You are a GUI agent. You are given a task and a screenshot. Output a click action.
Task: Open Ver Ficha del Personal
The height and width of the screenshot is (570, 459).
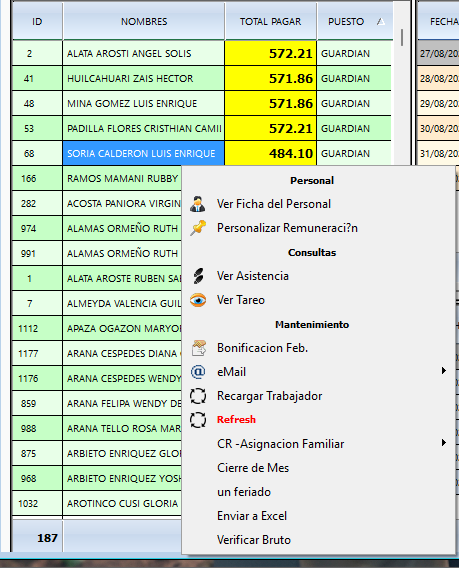pyautogui.click(x=274, y=204)
